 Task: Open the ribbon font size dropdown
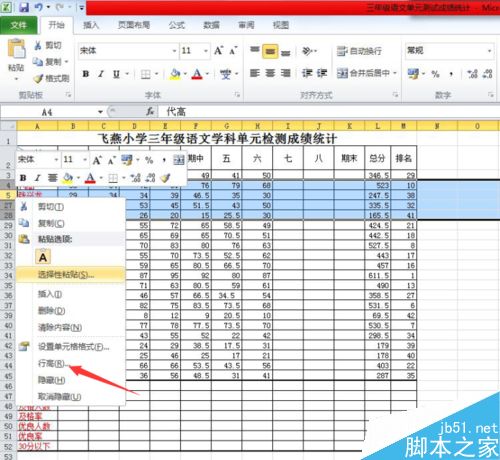point(206,51)
